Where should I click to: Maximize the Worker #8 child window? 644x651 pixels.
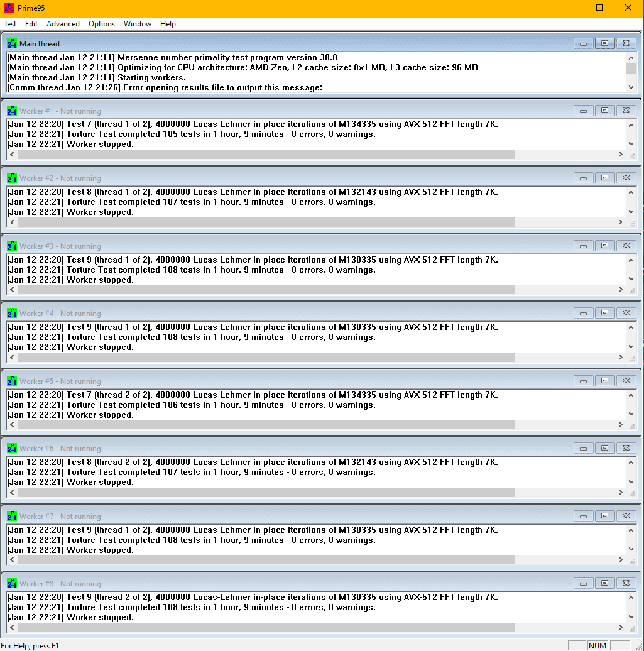pyautogui.click(x=604, y=583)
